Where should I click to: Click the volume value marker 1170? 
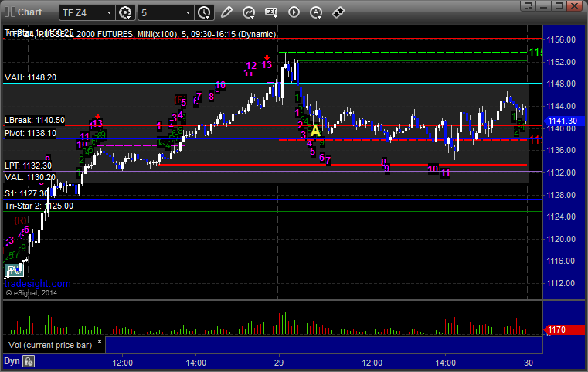coord(564,329)
